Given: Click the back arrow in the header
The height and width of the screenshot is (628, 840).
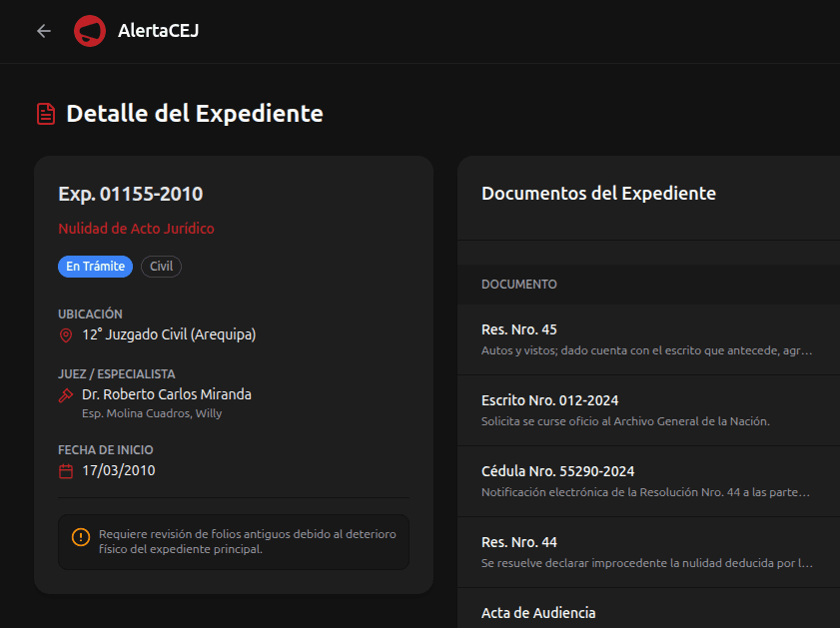Looking at the screenshot, I should 42,31.
